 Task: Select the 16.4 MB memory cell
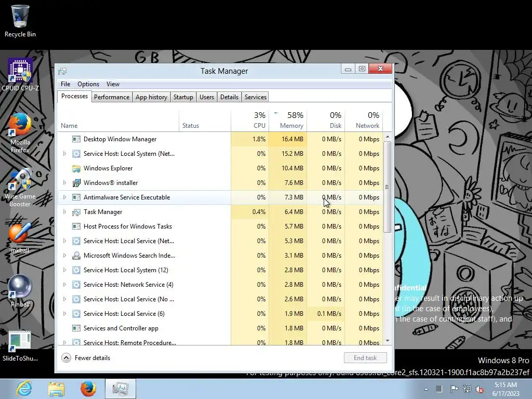point(288,139)
